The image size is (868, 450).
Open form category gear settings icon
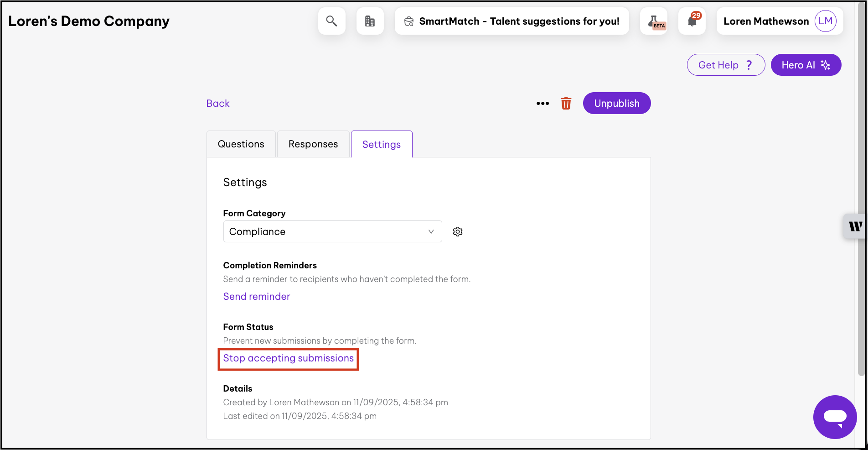click(458, 232)
